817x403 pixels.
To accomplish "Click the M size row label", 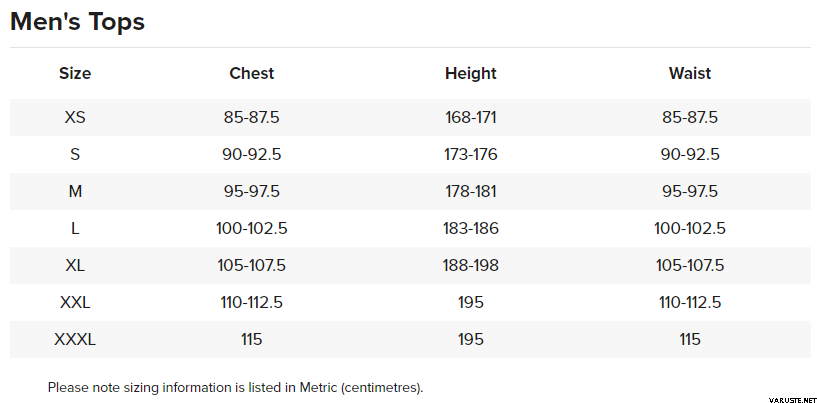I will pyautogui.click(x=75, y=191).
